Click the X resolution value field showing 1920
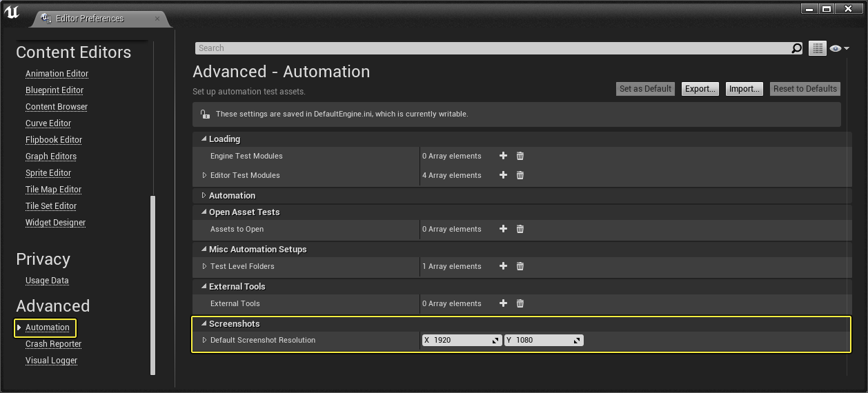The width and height of the screenshot is (868, 393). [x=462, y=340]
